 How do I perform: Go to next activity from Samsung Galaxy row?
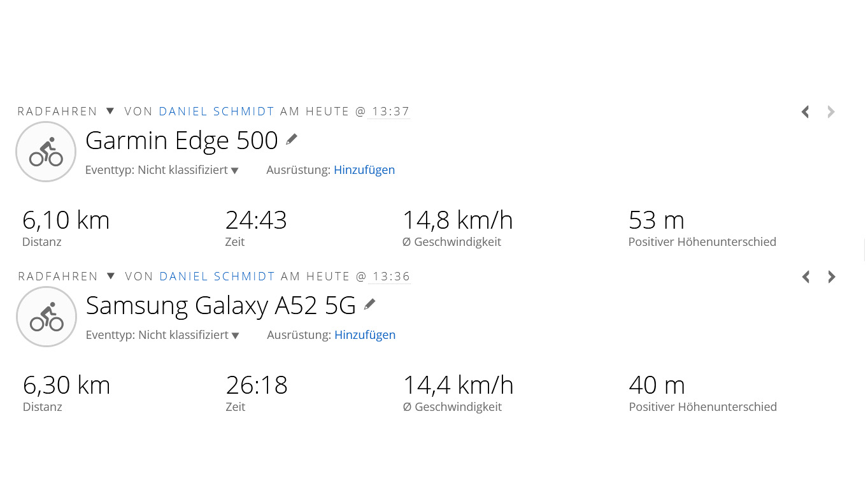(x=832, y=277)
